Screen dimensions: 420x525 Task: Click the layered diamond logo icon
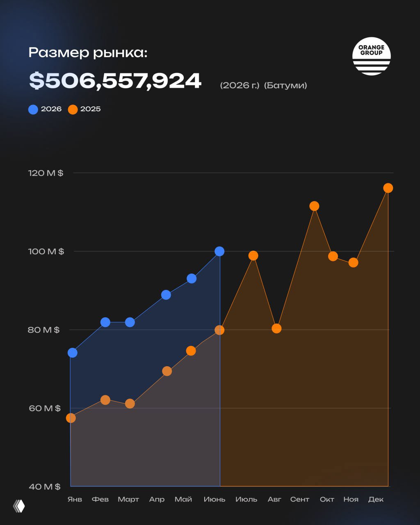(19, 506)
